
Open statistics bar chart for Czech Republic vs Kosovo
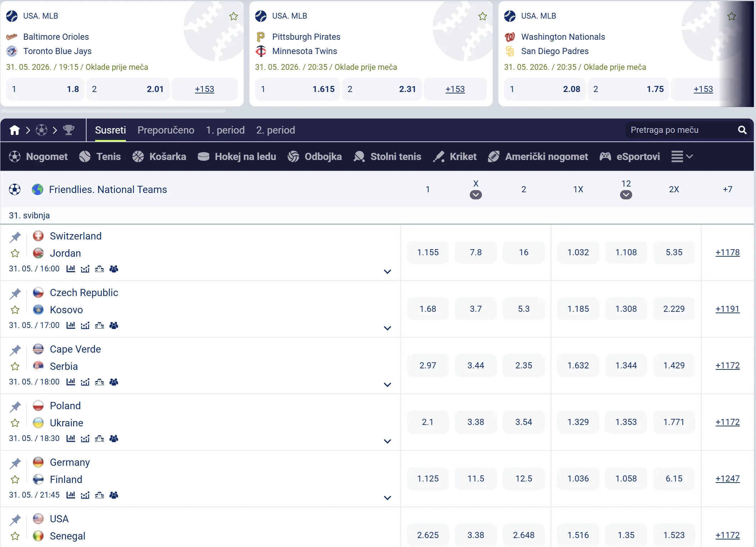(71, 325)
